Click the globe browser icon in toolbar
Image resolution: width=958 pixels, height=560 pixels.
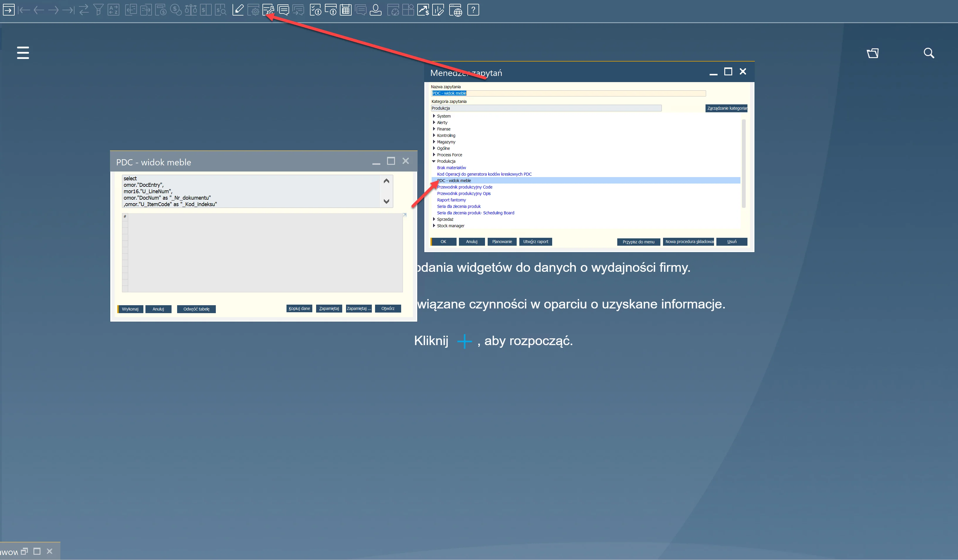[x=456, y=10]
